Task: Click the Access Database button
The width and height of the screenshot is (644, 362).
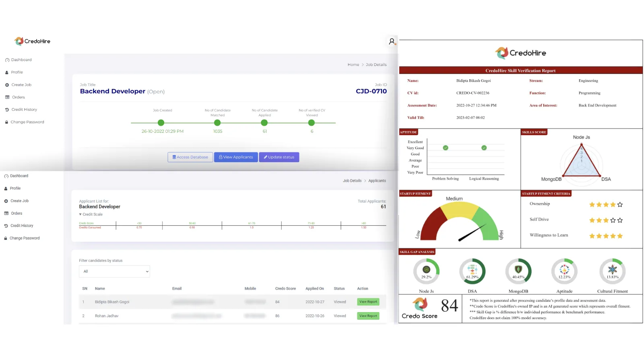Action: 190,157
